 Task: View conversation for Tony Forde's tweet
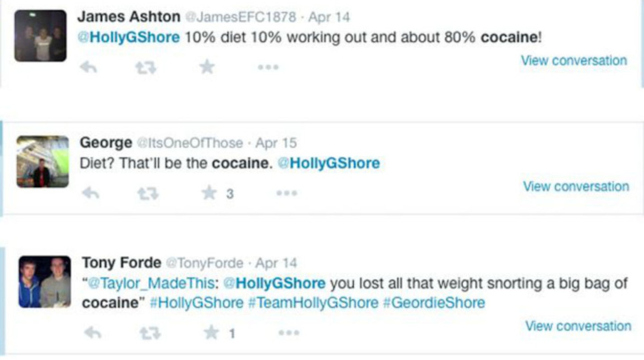coord(578,326)
